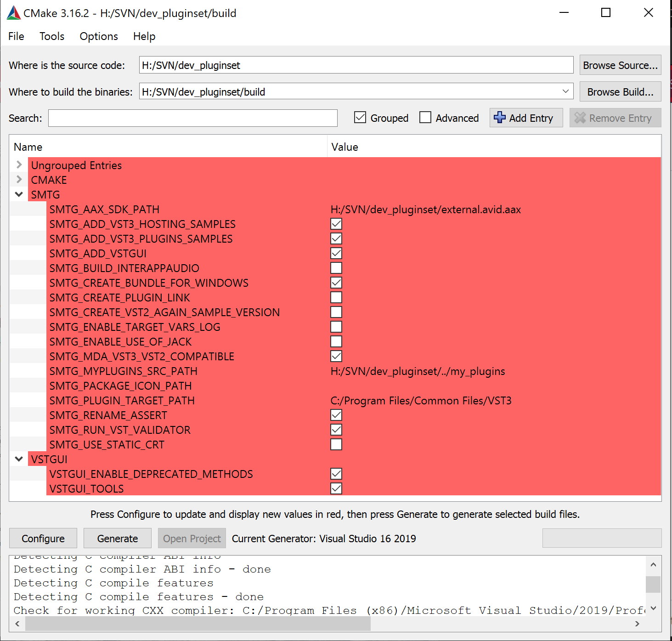Click the Browse Build button
Image resolution: width=672 pixels, height=641 pixels.
620,91
